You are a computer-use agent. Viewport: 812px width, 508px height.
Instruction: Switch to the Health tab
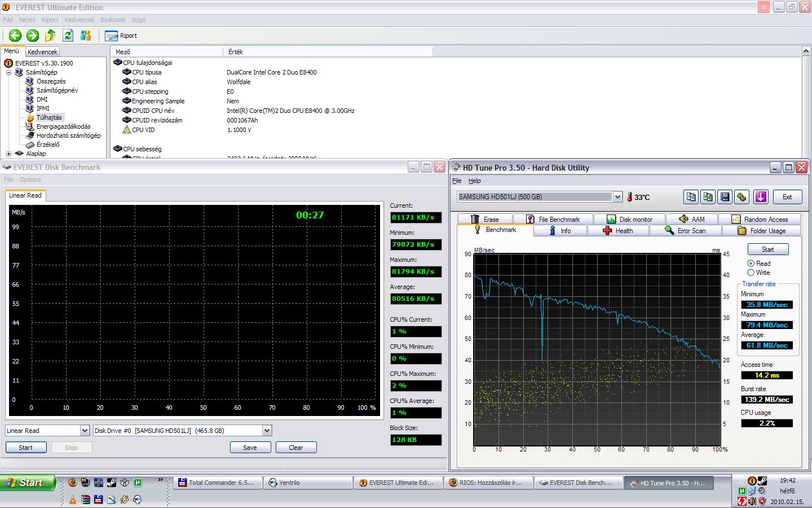click(618, 231)
